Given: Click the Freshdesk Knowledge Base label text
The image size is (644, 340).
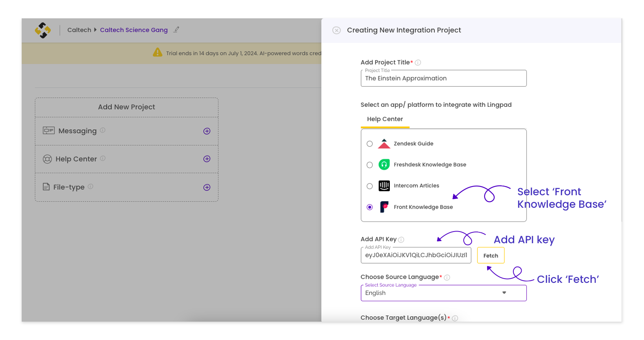Looking at the screenshot, I should (430, 165).
